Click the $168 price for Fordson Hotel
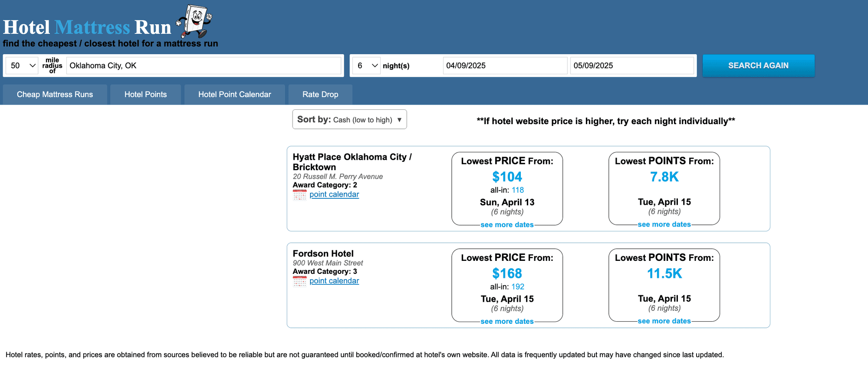The height and width of the screenshot is (372, 868). pos(507,273)
